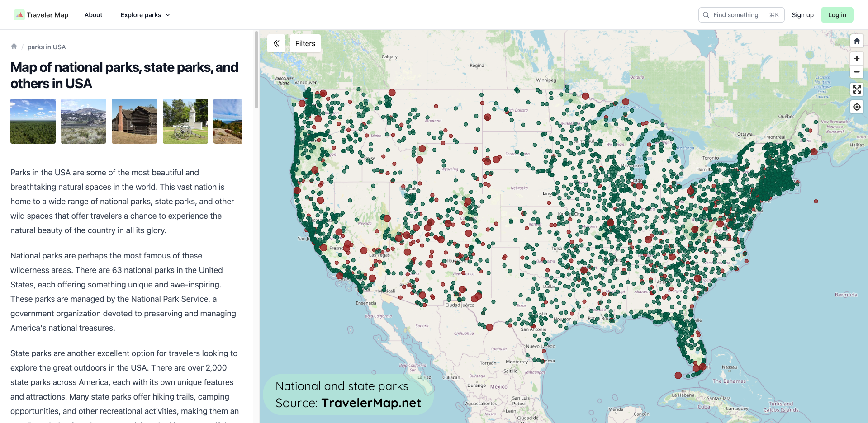Expand the Explore parks menu

click(145, 15)
